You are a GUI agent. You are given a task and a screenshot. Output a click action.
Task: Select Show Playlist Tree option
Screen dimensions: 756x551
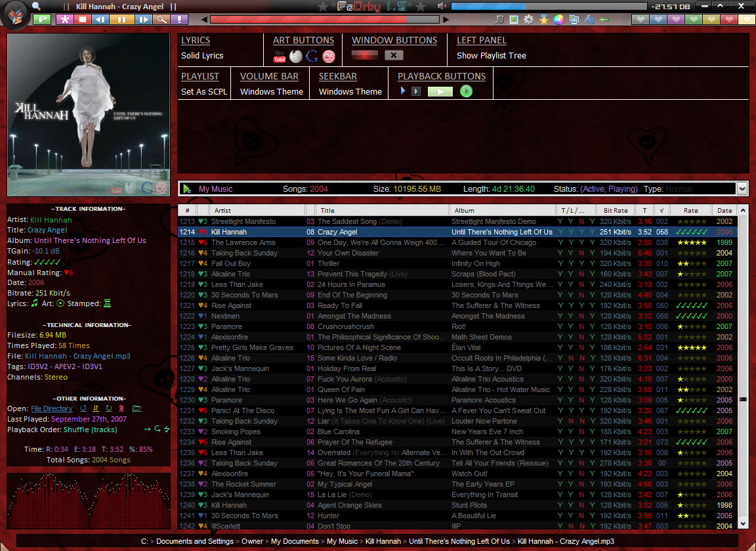(x=491, y=56)
